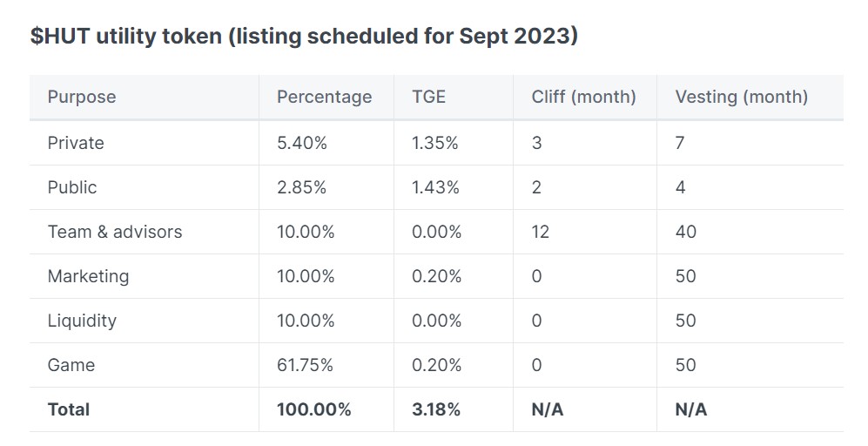Viewport: 868px width, 446px height.
Task: Select the Purpose column header
Action: 82,97
